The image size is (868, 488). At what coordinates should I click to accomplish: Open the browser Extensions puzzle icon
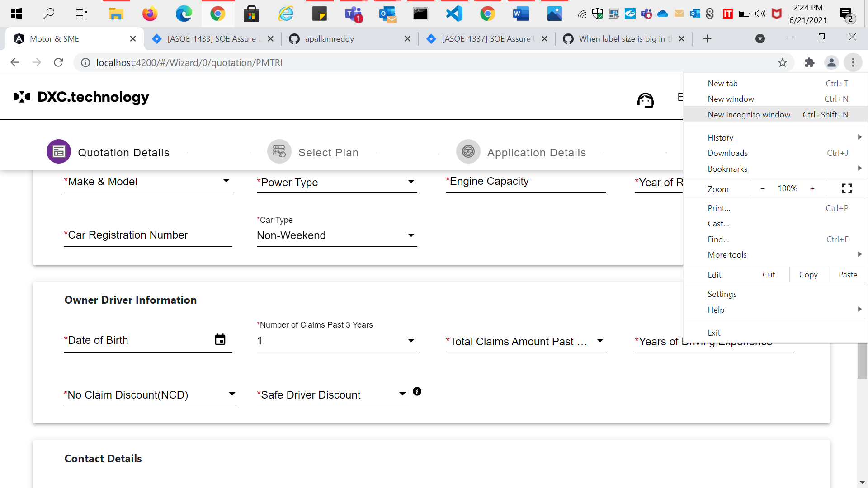point(809,62)
